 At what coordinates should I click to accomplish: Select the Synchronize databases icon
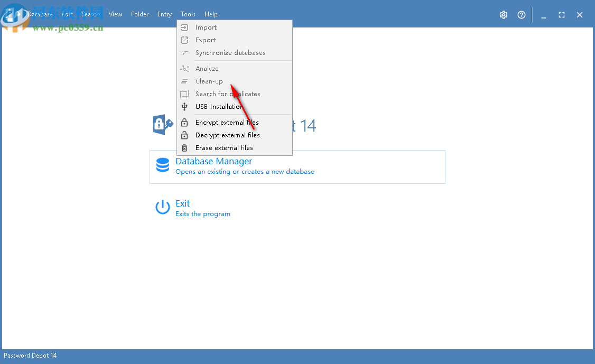click(x=184, y=52)
